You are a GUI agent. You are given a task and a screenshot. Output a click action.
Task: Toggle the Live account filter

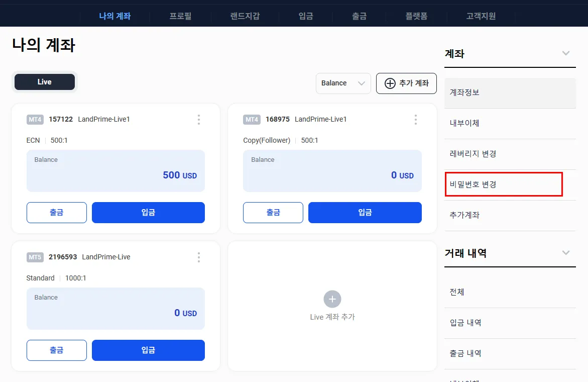45,82
